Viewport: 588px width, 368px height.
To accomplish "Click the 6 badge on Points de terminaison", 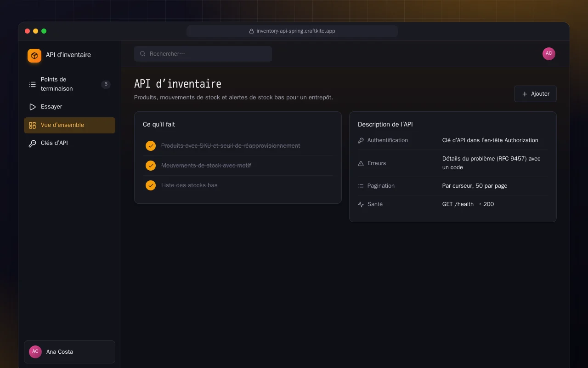I will (106, 84).
